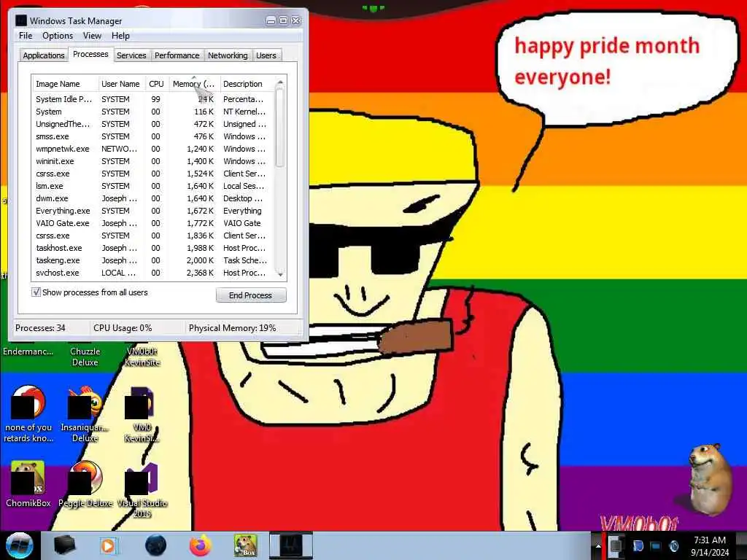
Task: Select the wininit.exe process row
Action: [x=153, y=161]
